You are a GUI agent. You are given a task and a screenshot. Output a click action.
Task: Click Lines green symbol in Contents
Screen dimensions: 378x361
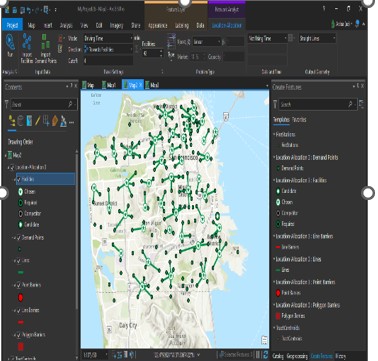[21, 272]
